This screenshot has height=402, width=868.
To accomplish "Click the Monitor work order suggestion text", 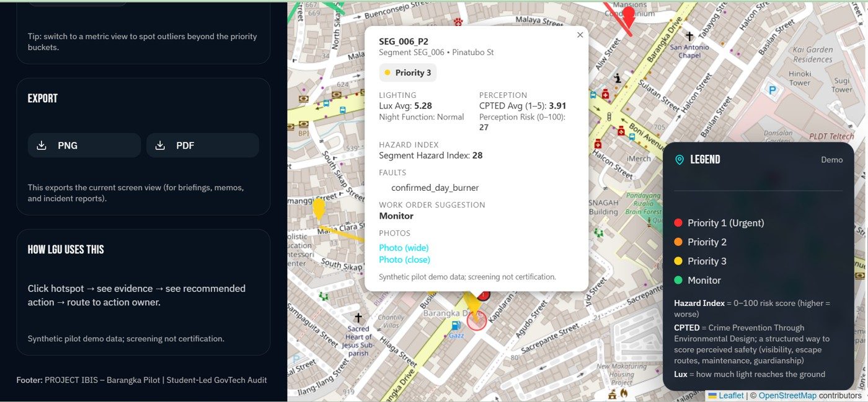I will click(396, 216).
